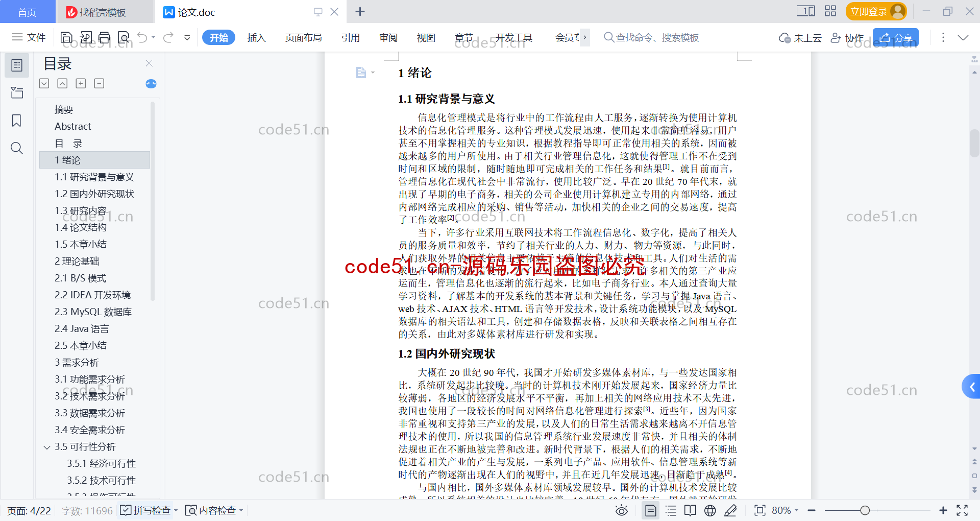Open undo history dropdown arrow
Screen dimensions: 980x521
tap(153, 37)
